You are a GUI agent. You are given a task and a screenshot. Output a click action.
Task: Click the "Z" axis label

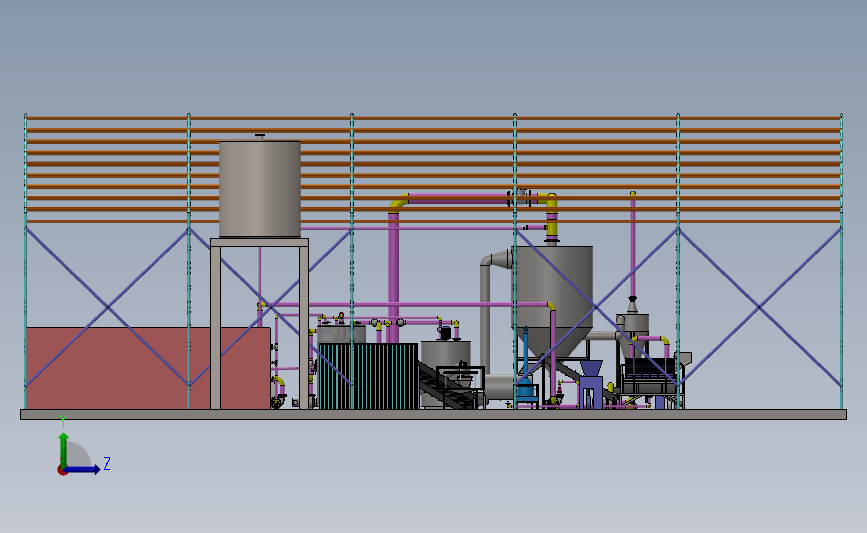coord(107,463)
